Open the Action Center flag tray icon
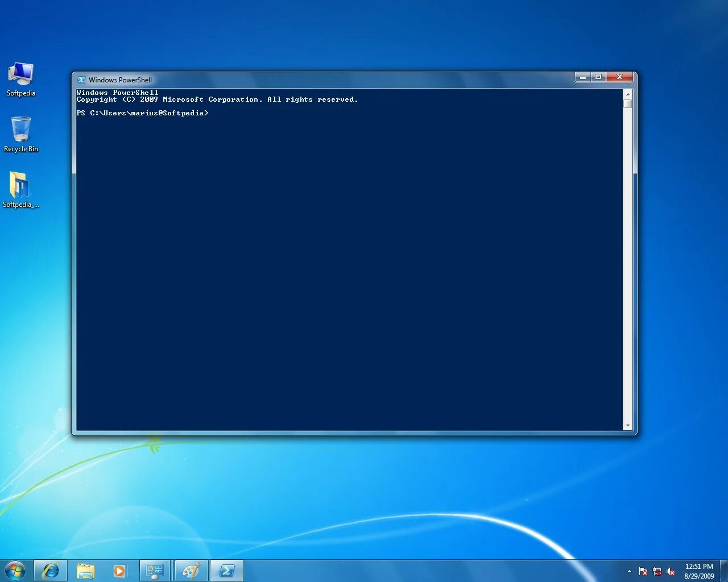 pos(643,571)
